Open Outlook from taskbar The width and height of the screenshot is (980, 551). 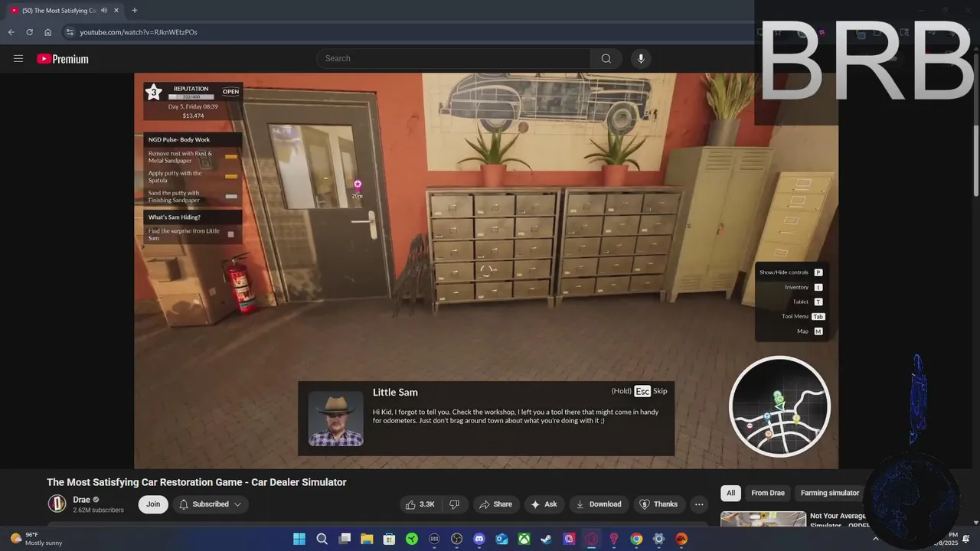tap(501, 539)
